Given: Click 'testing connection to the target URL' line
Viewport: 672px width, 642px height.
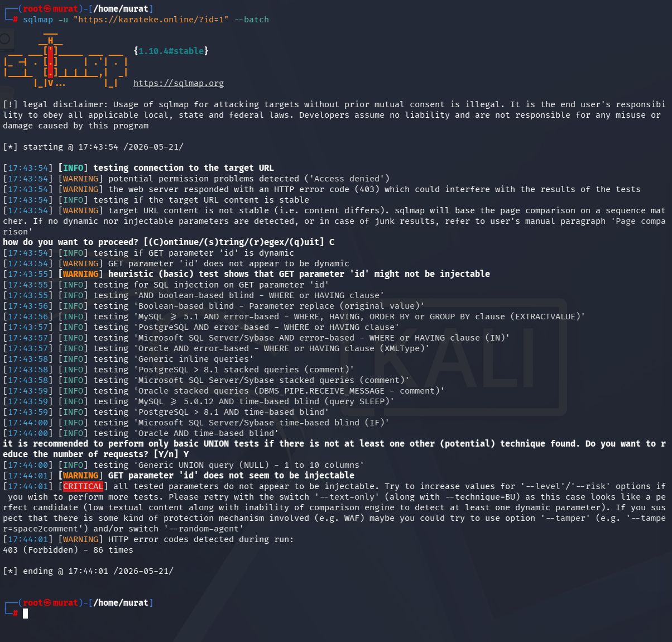Looking at the screenshot, I should pyautogui.click(x=138, y=168).
